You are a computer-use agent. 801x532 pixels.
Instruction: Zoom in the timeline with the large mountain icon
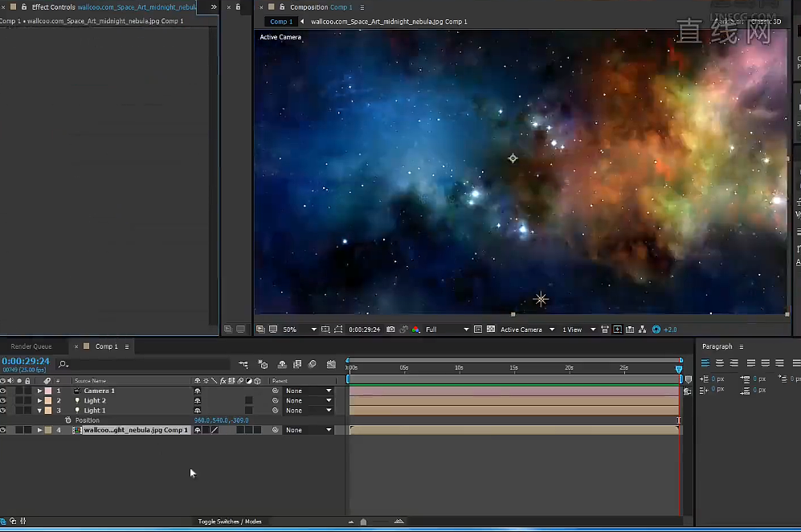click(399, 522)
